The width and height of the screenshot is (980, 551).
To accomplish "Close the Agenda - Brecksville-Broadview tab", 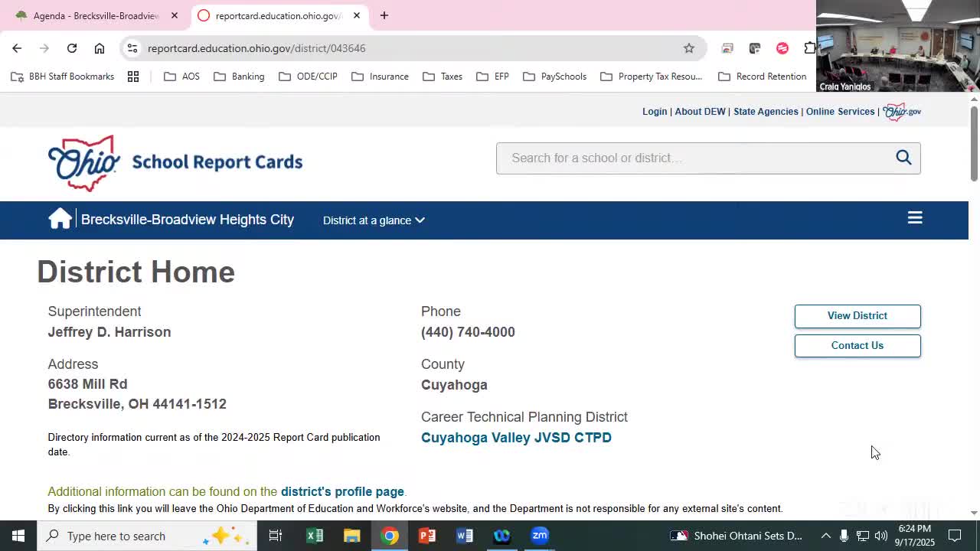I will pyautogui.click(x=175, y=15).
